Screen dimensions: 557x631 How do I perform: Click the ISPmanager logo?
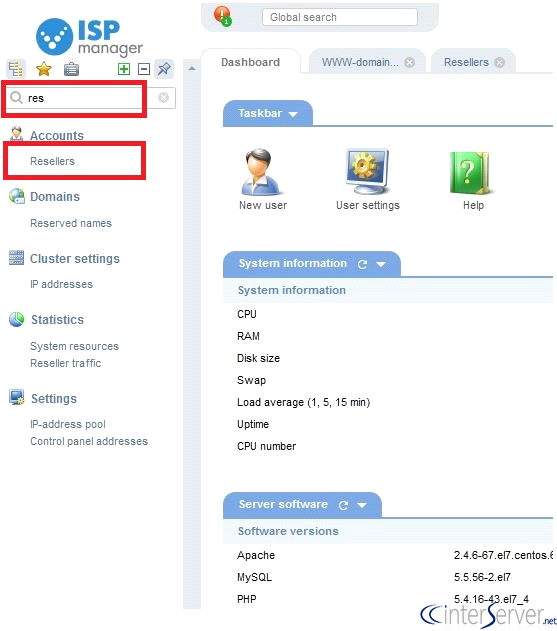[x=89, y=37]
